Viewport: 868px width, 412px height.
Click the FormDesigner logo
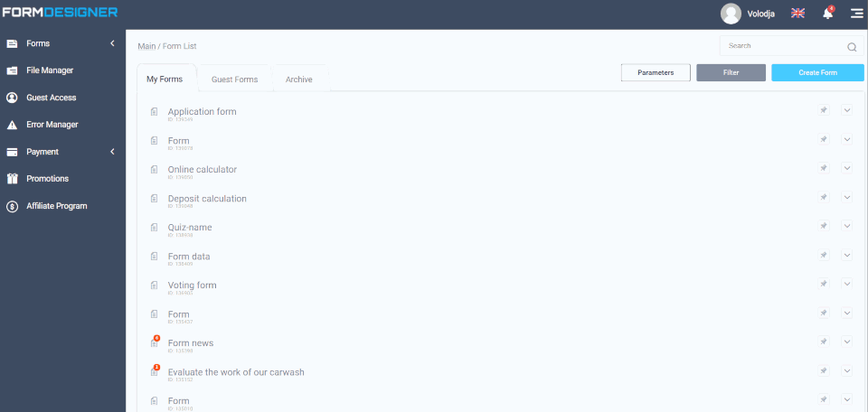(61, 12)
